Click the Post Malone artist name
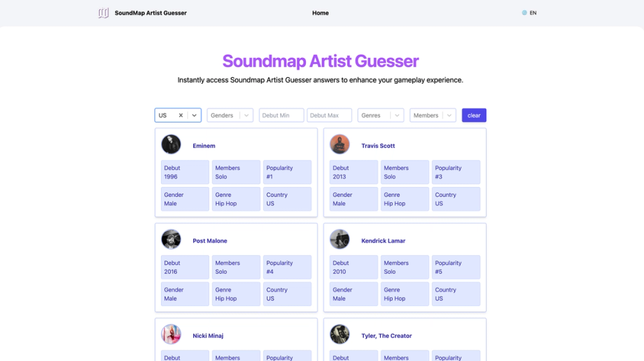This screenshot has width=644, height=361. (210, 241)
